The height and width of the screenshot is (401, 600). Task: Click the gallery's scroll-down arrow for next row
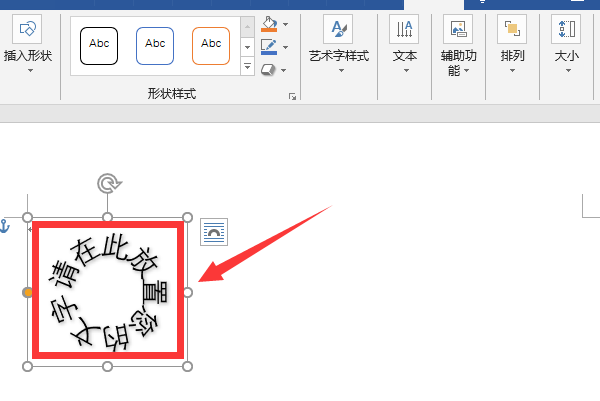point(248,47)
